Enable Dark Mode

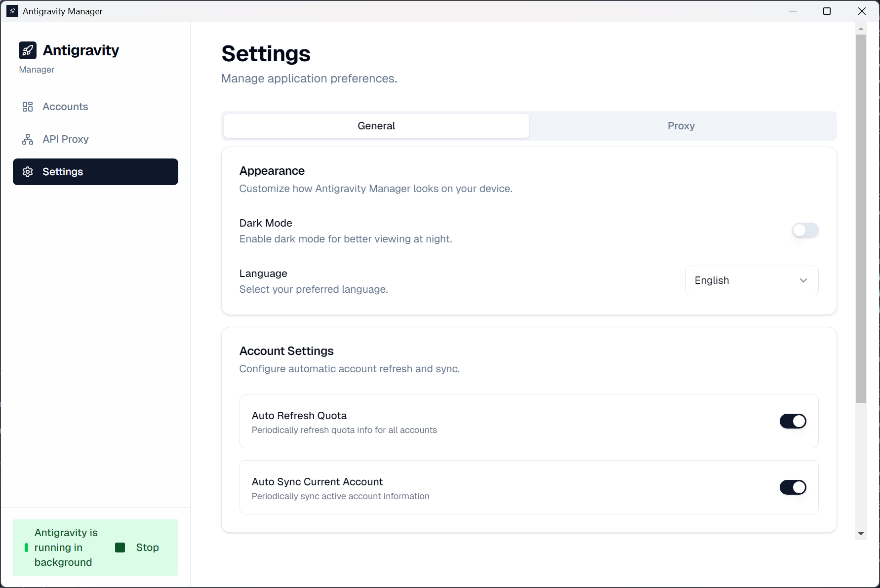[x=805, y=230]
